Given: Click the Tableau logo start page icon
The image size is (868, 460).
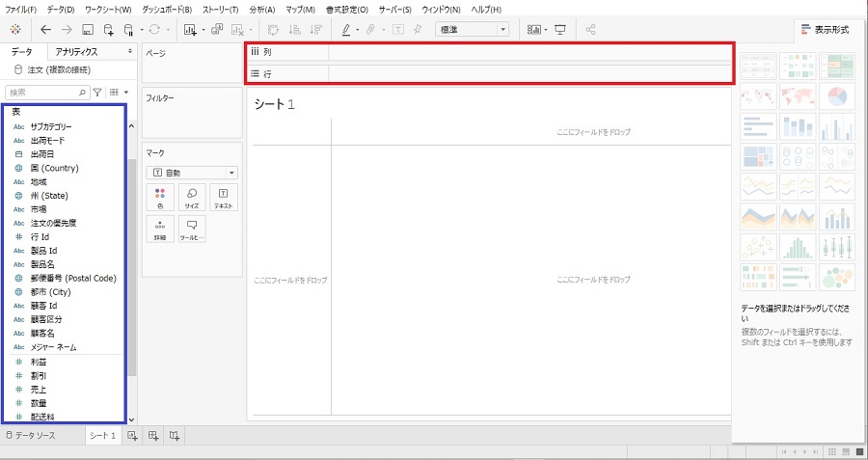Looking at the screenshot, I should point(14,30).
